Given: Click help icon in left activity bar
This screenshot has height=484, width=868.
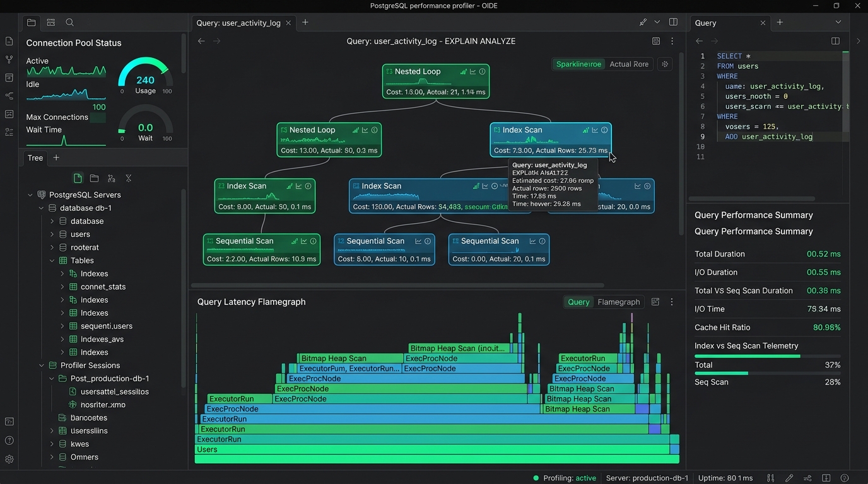Looking at the screenshot, I should point(9,441).
